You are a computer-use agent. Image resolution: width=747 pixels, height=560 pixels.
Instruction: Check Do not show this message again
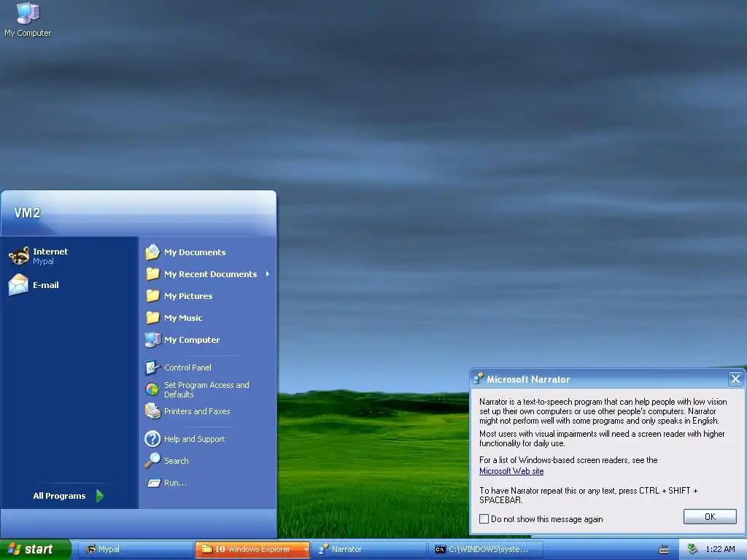click(484, 518)
